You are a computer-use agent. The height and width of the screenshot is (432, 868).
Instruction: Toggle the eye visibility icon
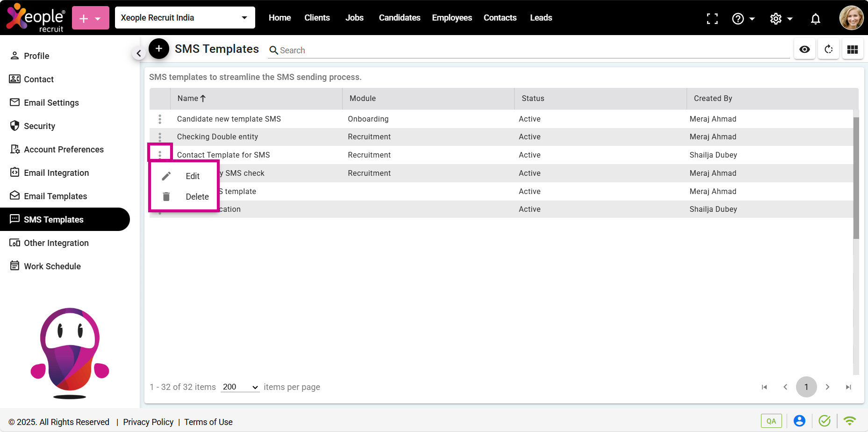click(x=804, y=49)
